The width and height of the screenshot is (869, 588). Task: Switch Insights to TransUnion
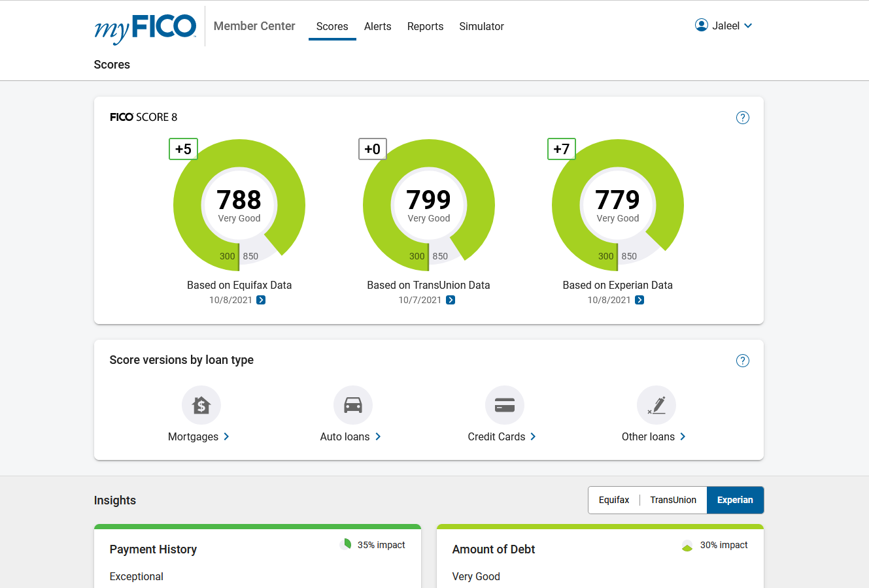[673, 500]
